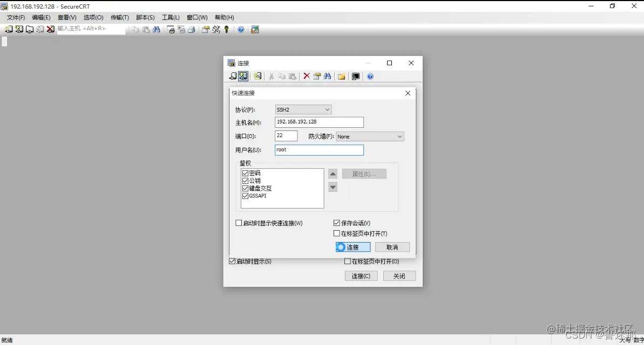
Task: Click the Public Key assistant key icon
Action: point(226,30)
